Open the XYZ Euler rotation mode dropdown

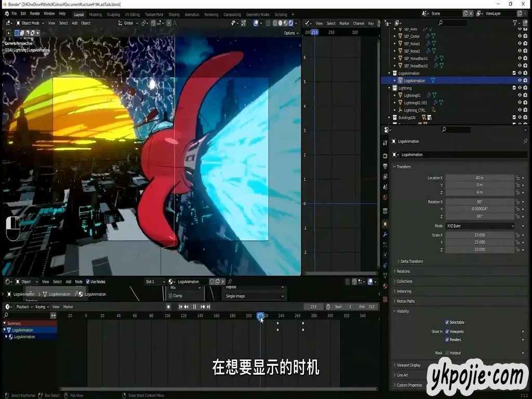tap(480, 226)
